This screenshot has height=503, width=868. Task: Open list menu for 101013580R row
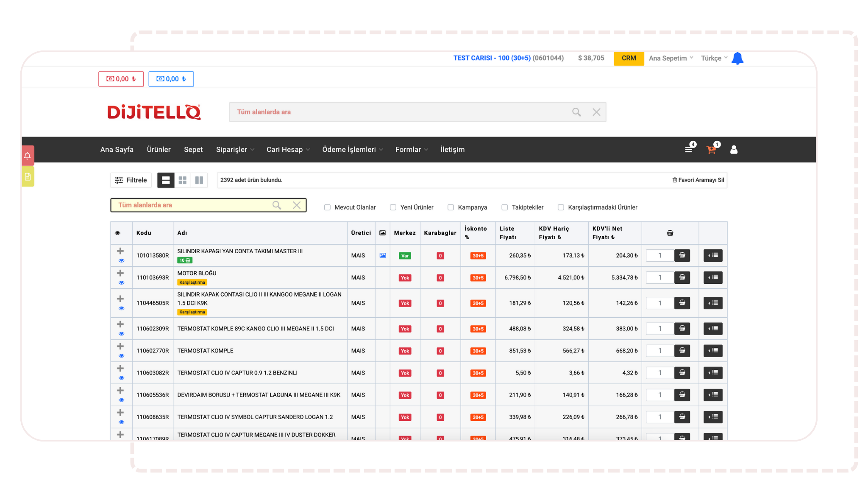tap(713, 255)
